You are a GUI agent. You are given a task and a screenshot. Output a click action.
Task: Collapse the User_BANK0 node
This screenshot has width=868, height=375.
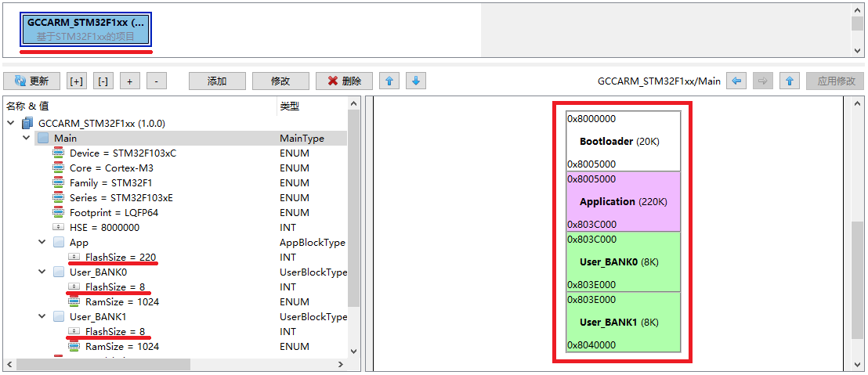pyautogui.click(x=42, y=272)
